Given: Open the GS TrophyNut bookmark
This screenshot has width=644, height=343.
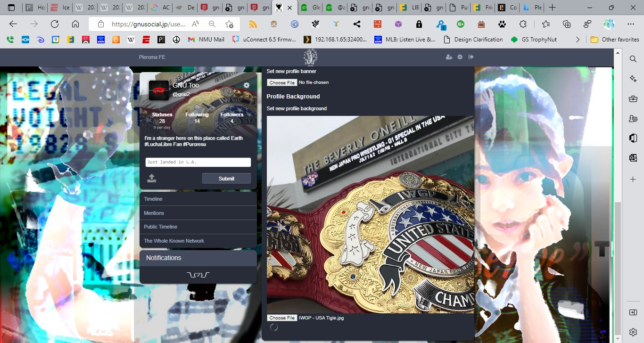Looking at the screenshot, I should 534,40.
